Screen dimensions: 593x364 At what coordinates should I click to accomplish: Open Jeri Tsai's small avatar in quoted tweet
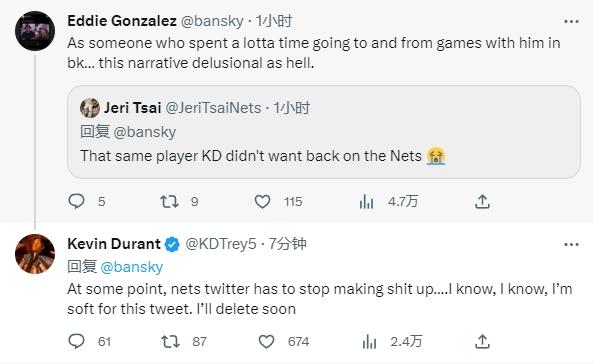click(90, 108)
